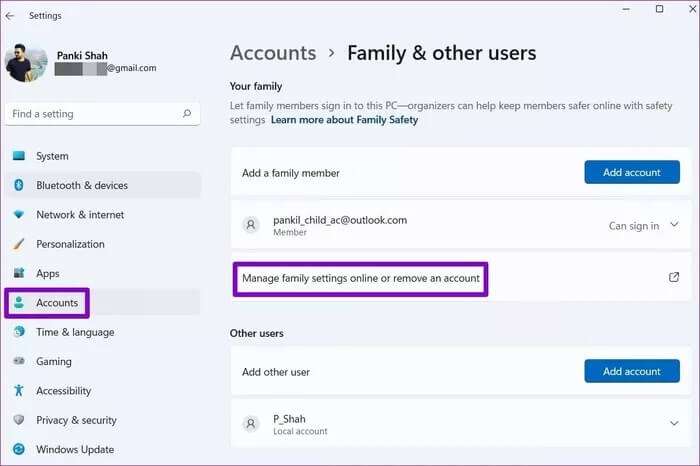Screen dimensions: 700x466
Task: Click the Windows Update icon
Action: coord(19,449)
